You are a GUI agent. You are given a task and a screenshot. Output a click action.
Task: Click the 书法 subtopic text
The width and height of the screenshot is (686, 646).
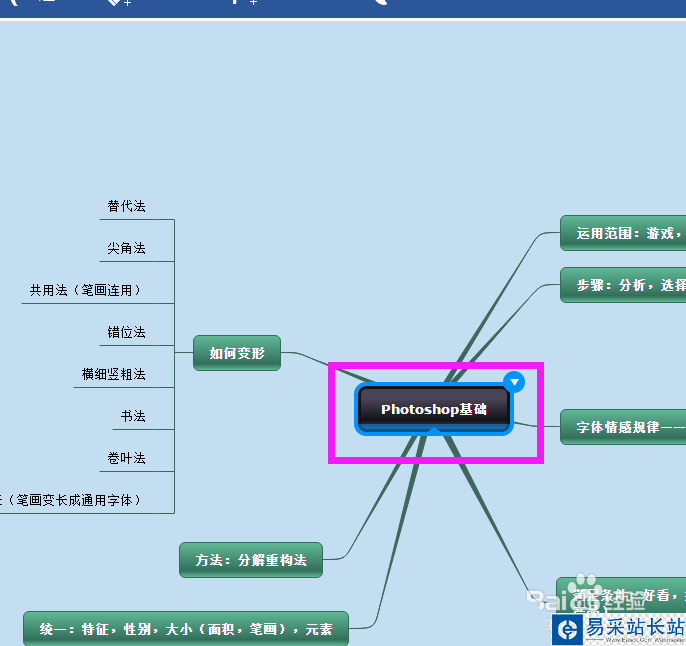133,416
